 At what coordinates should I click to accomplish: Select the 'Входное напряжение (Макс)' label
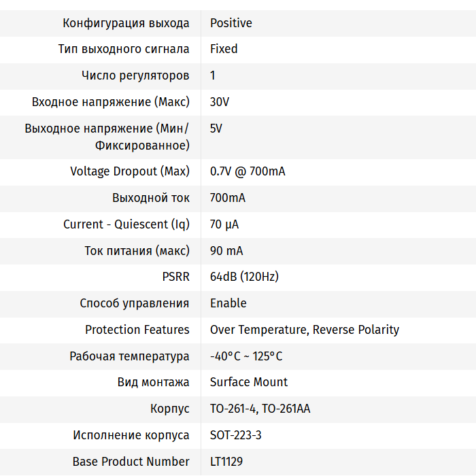(x=111, y=102)
